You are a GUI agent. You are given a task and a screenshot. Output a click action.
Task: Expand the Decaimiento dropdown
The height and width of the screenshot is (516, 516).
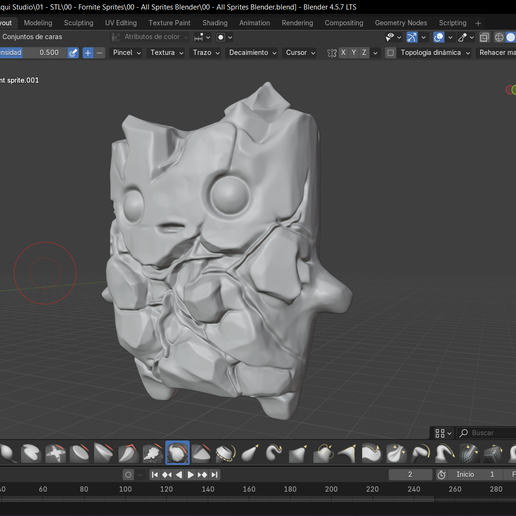point(252,53)
